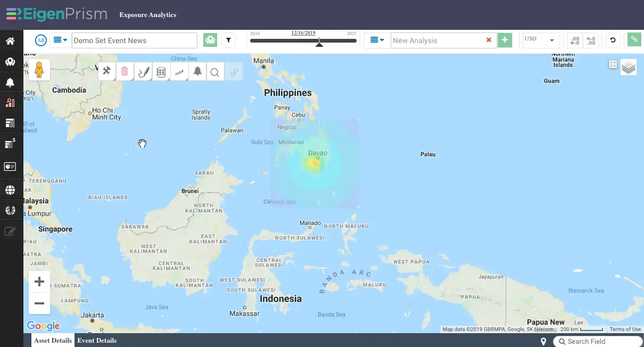Switch to the Event Details tab
The height and width of the screenshot is (347, 644).
(97, 341)
